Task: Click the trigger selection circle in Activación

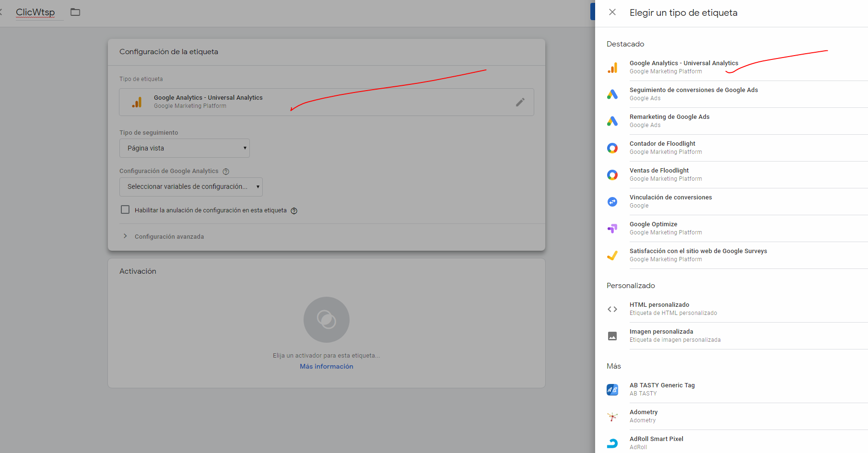Action: tap(326, 320)
